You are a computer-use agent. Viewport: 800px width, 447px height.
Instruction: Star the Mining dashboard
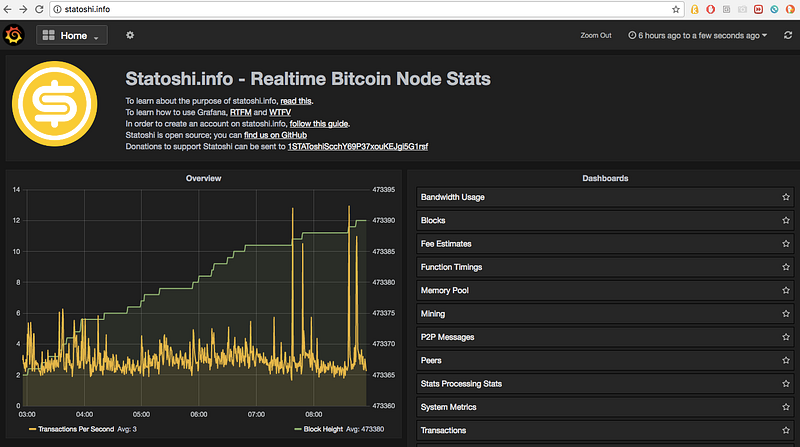click(786, 314)
